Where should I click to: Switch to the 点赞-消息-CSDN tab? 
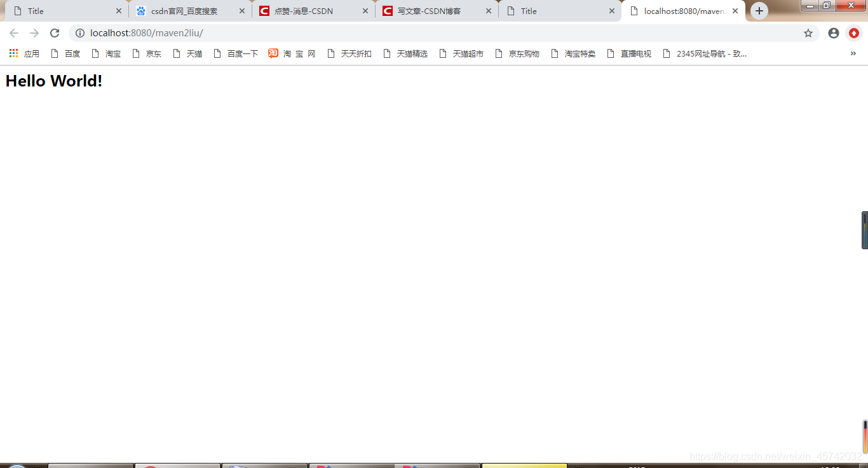tap(313, 11)
